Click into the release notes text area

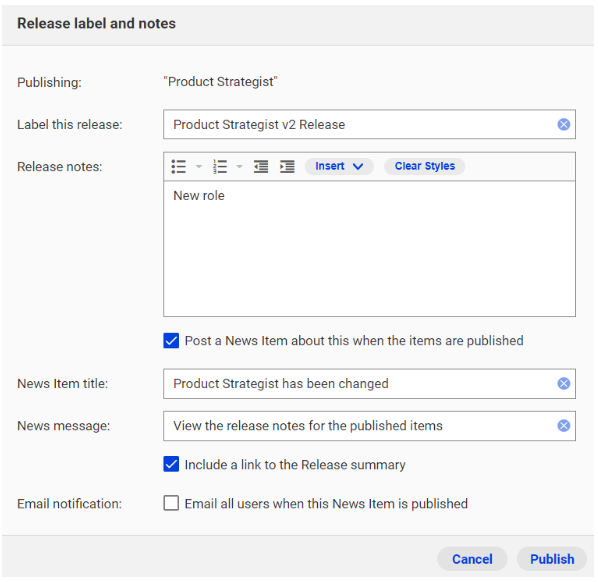369,249
